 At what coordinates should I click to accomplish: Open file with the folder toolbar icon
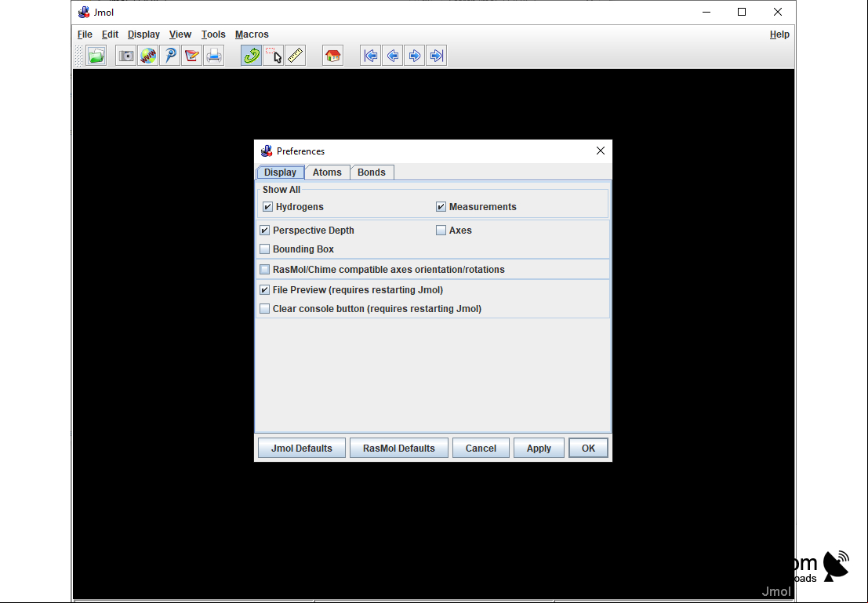96,56
